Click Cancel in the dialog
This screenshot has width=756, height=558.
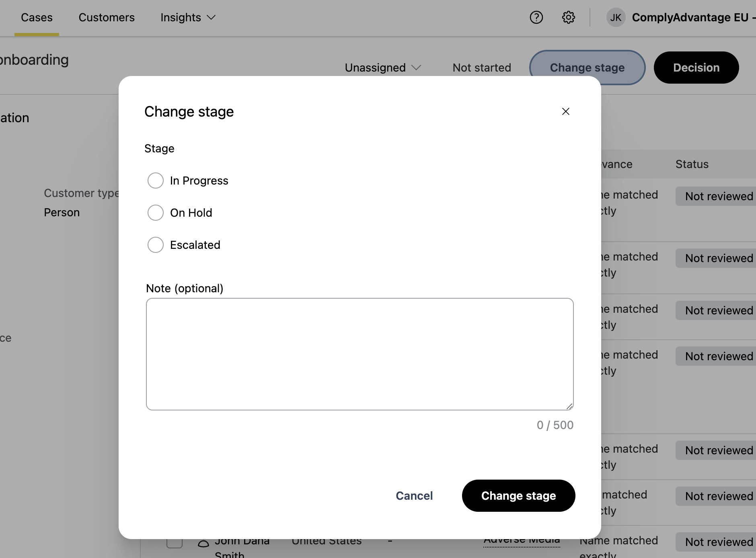point(414,496)
